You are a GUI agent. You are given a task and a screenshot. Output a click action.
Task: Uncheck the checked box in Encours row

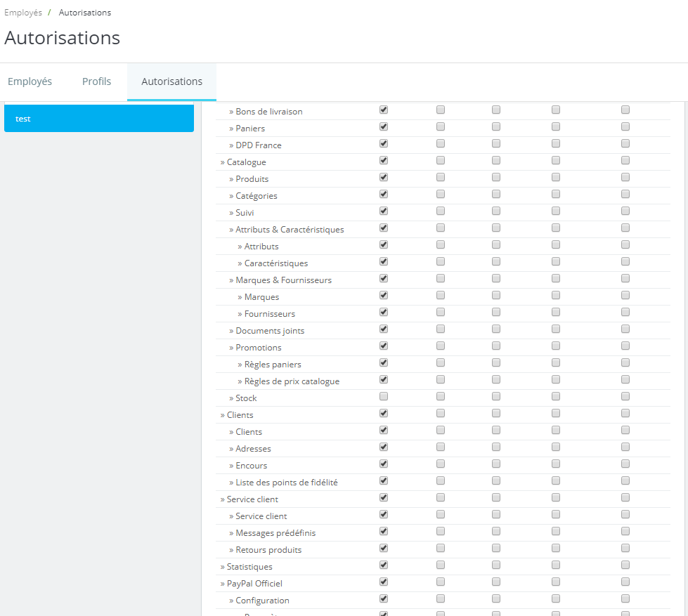pyautogui.click(x=384, y=464)
